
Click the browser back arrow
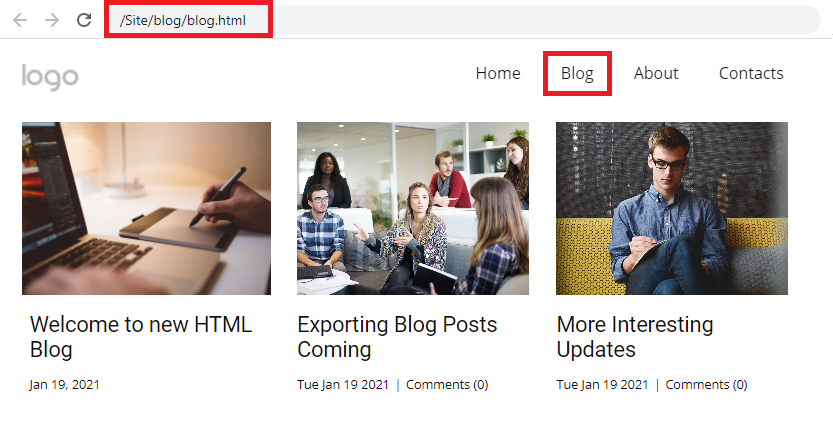pos(20,20)
